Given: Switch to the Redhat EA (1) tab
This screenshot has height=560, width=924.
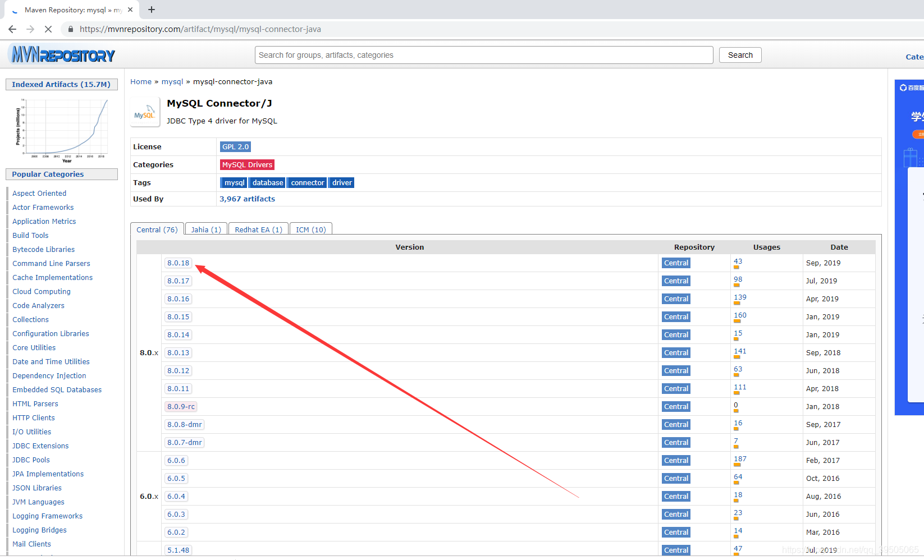Looking at the screenshot, I should tap(258, 229).
